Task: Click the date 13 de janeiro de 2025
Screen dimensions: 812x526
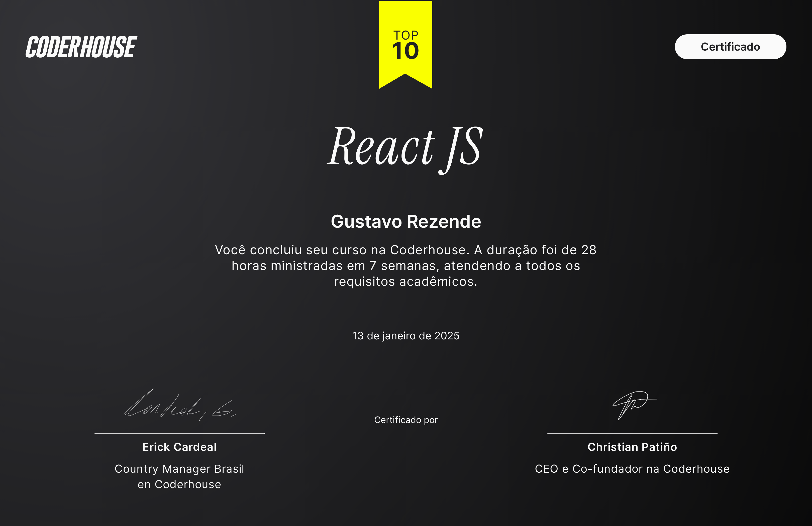Action: click(x=406, y=336)
